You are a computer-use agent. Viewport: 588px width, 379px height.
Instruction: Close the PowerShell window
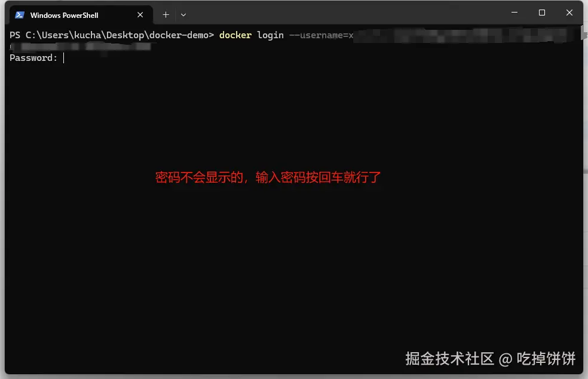[x=569, y=13]
